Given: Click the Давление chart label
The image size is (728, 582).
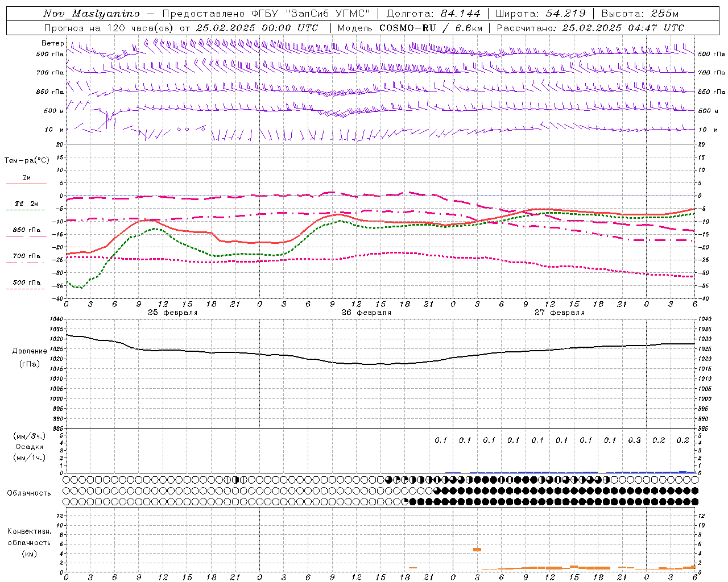Looking at the screenshot, I should [30, 351].
